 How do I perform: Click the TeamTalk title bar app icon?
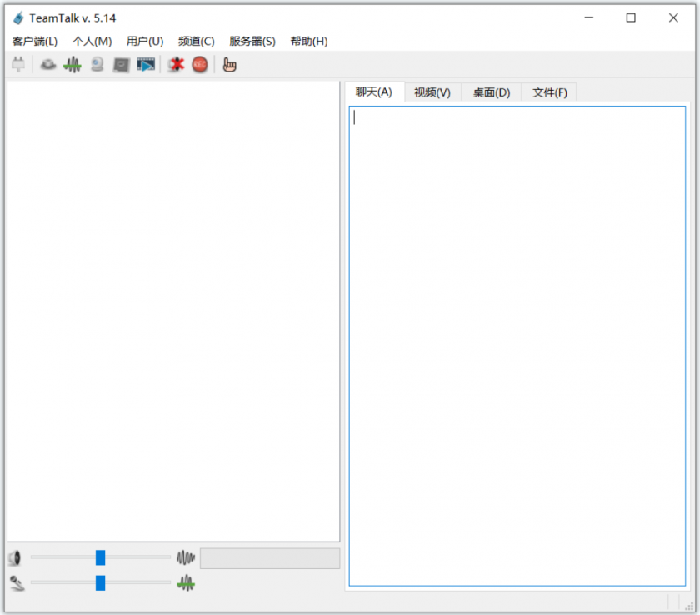tap(18, 17)
